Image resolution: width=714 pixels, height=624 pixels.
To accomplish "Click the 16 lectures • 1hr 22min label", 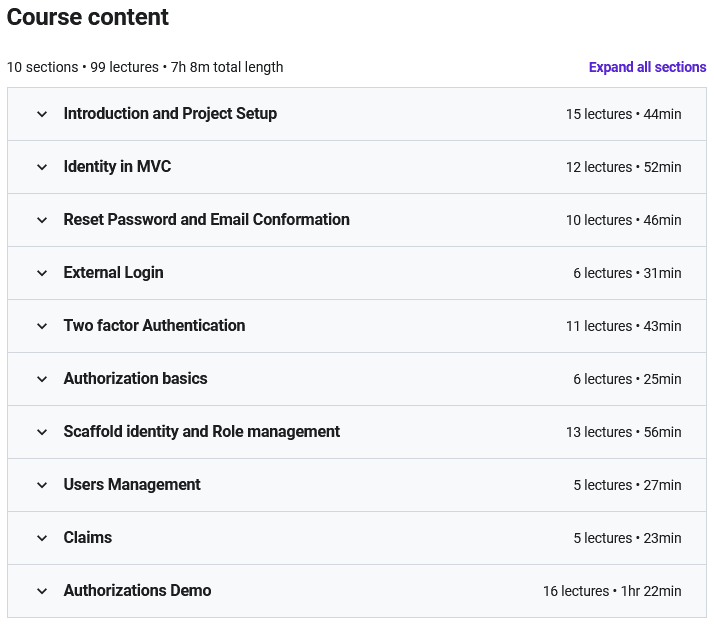I will pos(612,591).
